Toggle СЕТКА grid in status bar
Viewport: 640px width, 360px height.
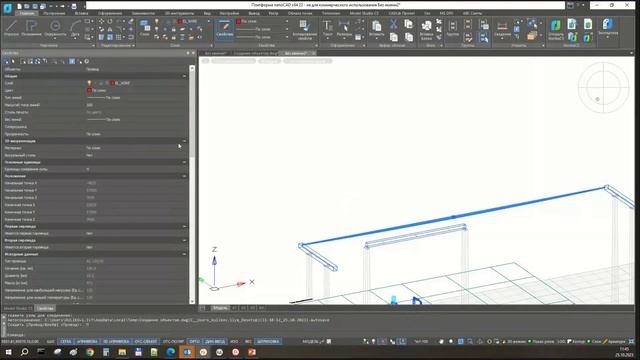[66, 341]
